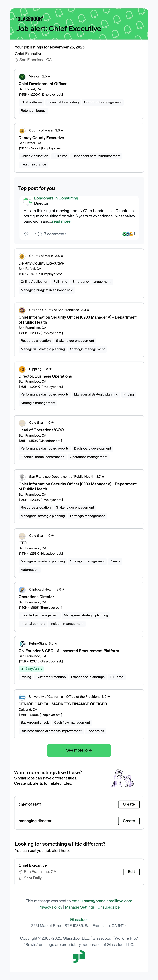Open the Privacy Policy link

(50, 907)
